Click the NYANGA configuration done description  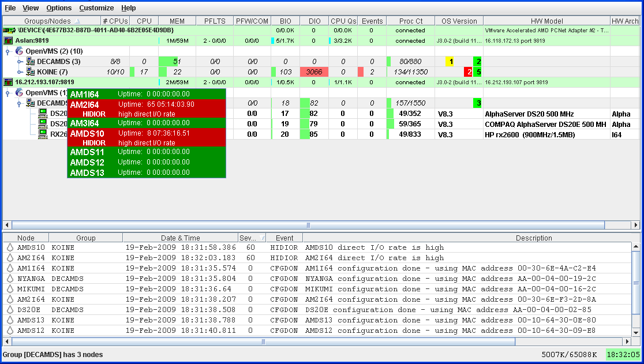(x=450, y=278)
